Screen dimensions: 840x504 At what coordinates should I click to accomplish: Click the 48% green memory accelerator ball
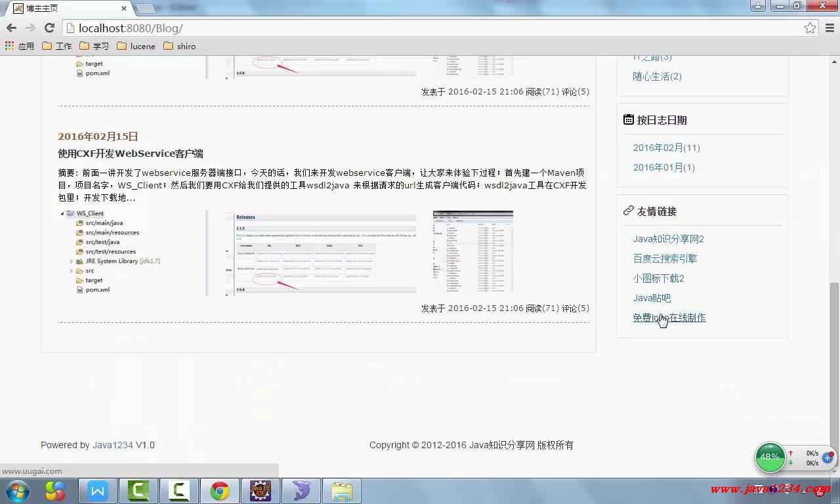[x=770, y=457]
